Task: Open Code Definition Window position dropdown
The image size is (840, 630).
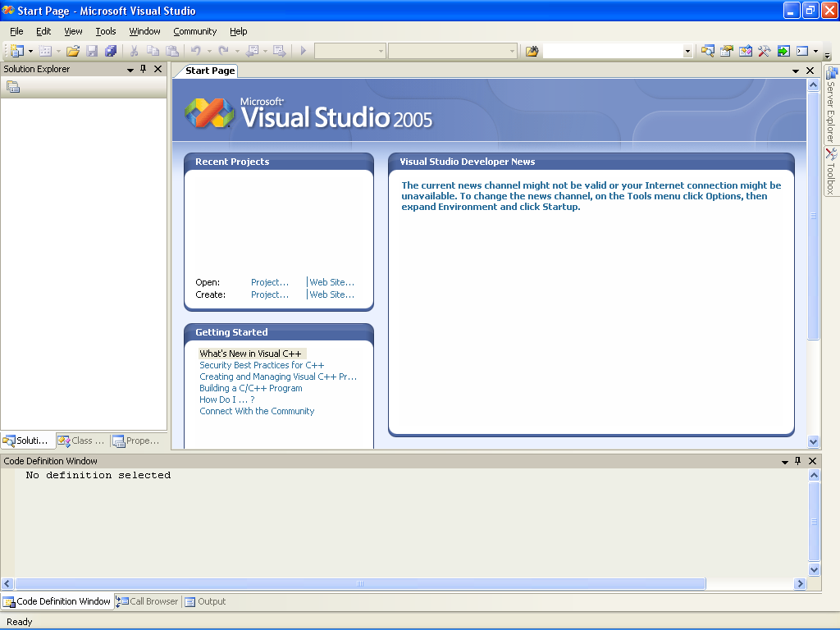Action: coord(785,462)
